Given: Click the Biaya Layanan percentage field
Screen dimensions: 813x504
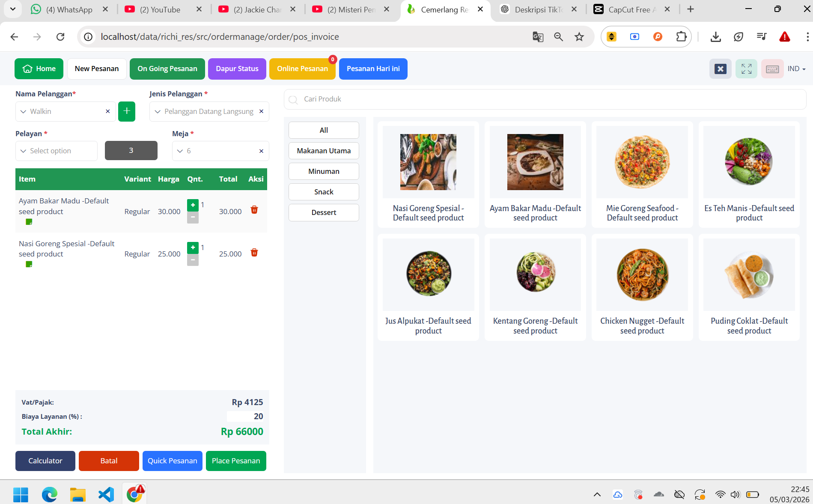Looking at the screenshot, I should tap(245, 416).
